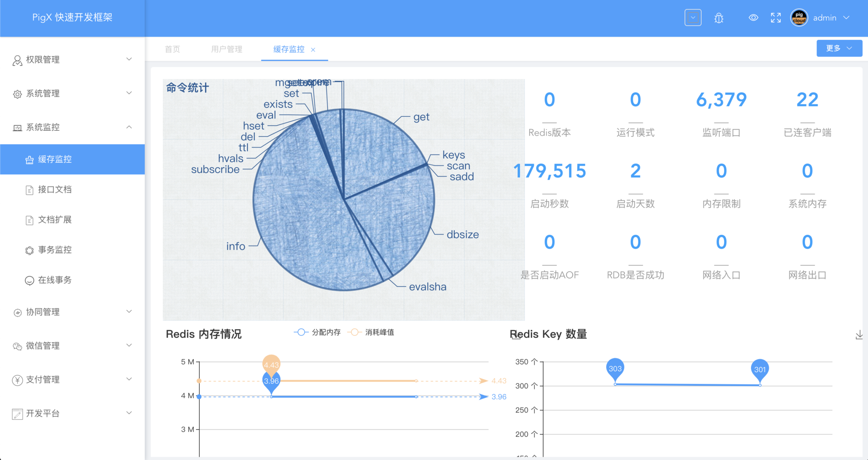Click the bug debug icon in header
This screenshot has height=460, width=868.
pos(719,18)
